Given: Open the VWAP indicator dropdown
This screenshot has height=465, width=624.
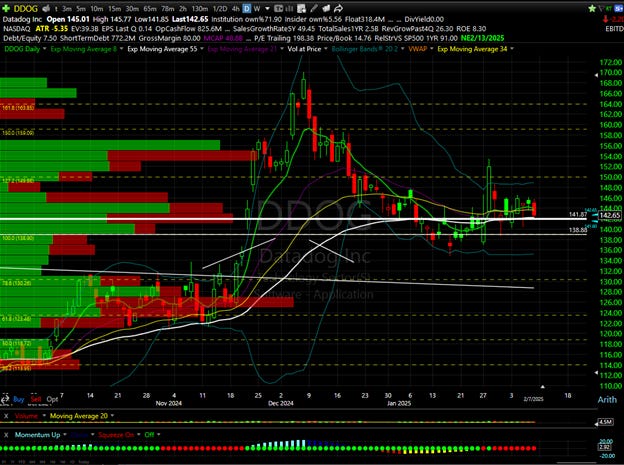Looking at the screenshot, I should (x=431, y=49).
